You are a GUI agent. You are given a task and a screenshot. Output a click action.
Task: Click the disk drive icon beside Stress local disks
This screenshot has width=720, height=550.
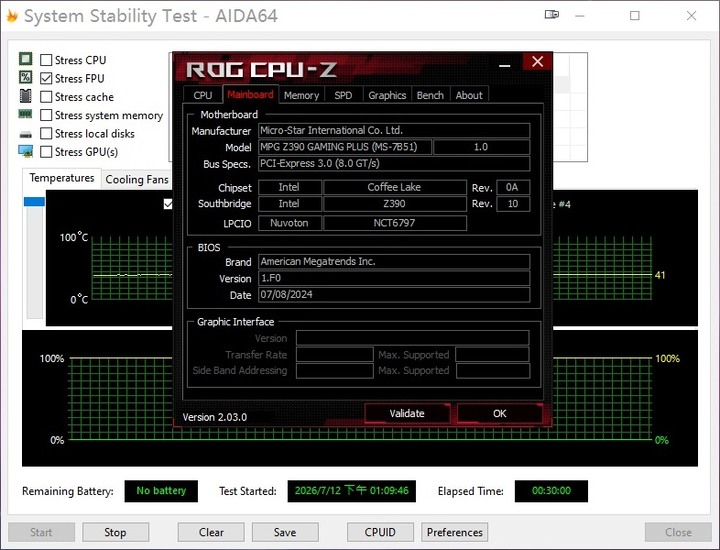[26, 134]
